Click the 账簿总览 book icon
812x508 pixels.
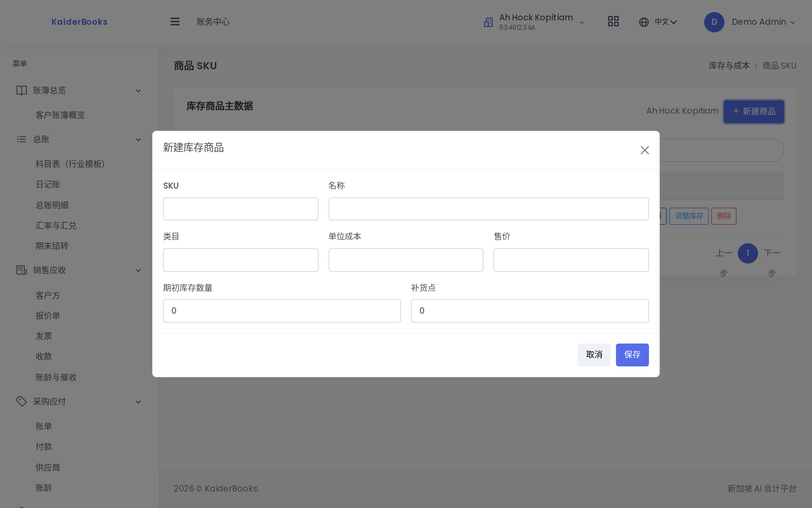22,90
